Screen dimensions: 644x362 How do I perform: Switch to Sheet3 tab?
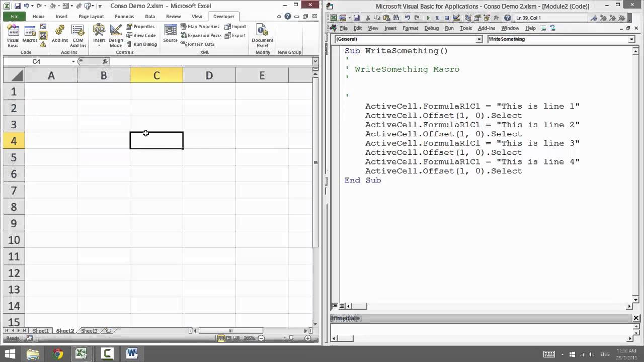click(x=89, y=331)
